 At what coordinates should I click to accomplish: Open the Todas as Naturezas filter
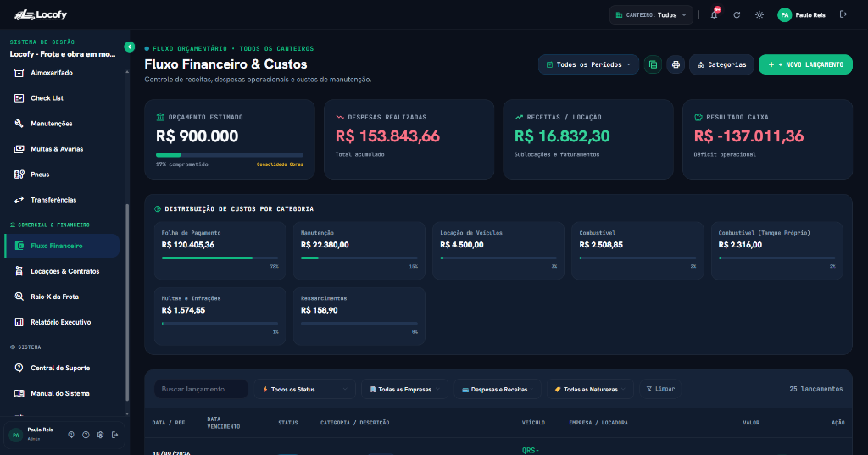(x=590, y=389)
